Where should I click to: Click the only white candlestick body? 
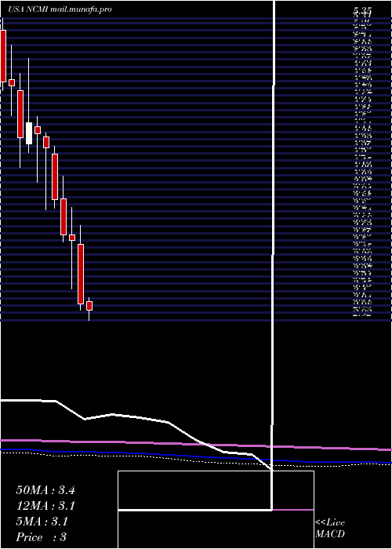(29, 133)
